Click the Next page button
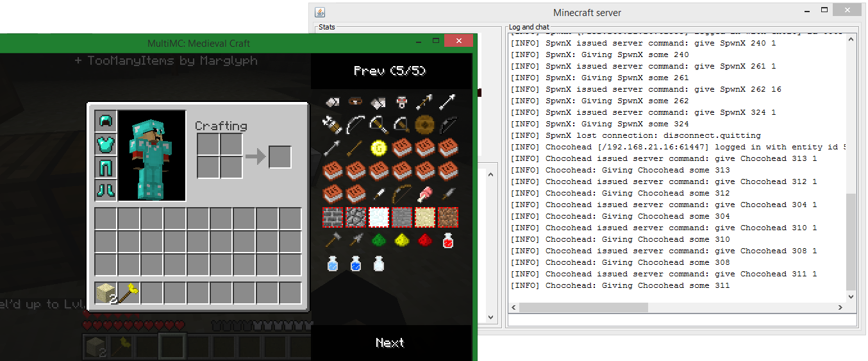Screen dimensions: 868x361 390,343
